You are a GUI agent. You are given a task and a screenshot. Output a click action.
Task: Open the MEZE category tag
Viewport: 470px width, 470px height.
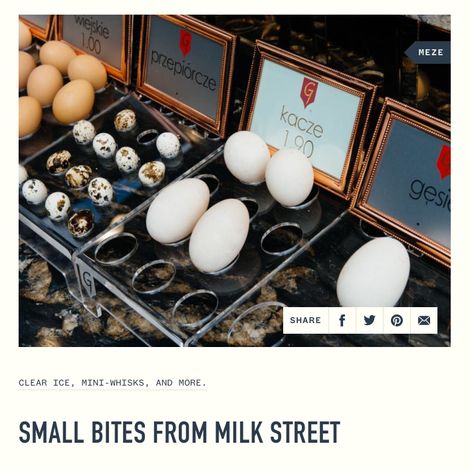(428, 52)
